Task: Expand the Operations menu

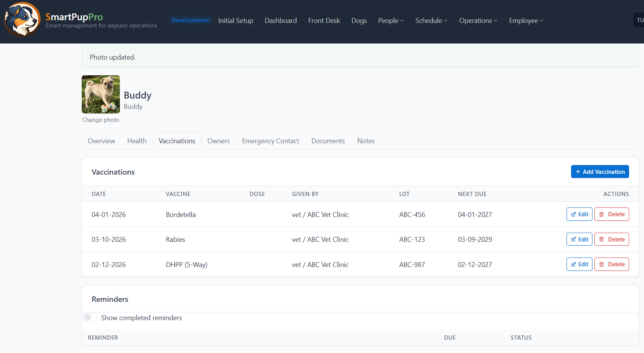Action: click(x=478, y=21)
